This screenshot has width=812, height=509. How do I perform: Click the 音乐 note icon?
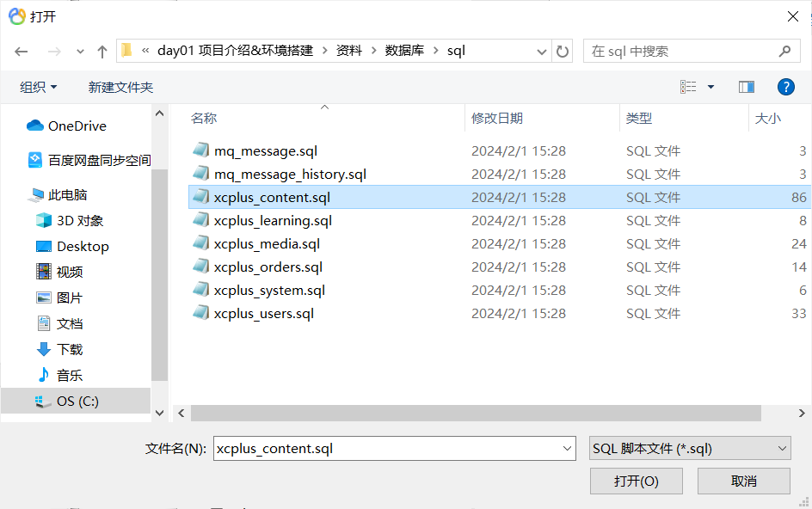44,375
